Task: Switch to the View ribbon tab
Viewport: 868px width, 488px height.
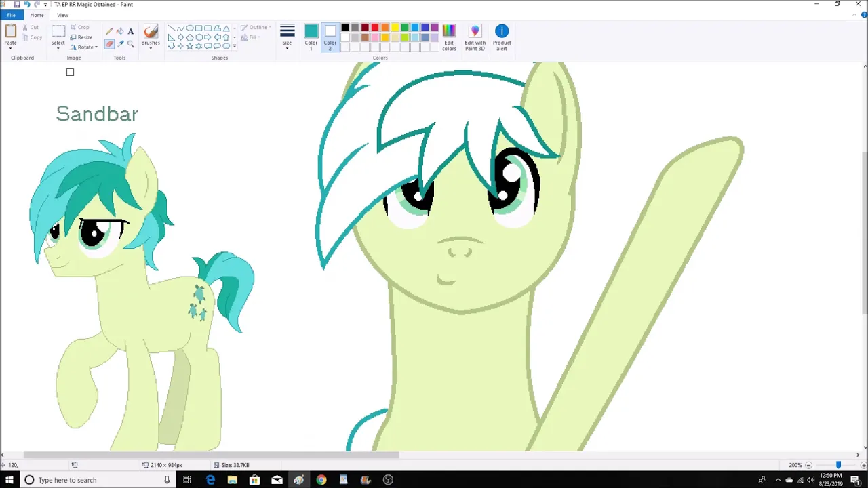Action: click(x=62, y=15)
